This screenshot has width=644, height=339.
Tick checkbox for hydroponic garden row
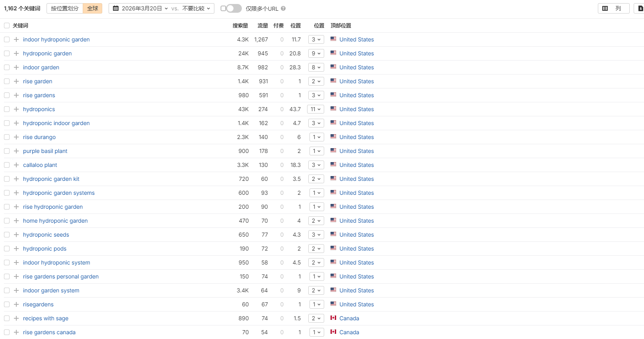tap(7, 53)
